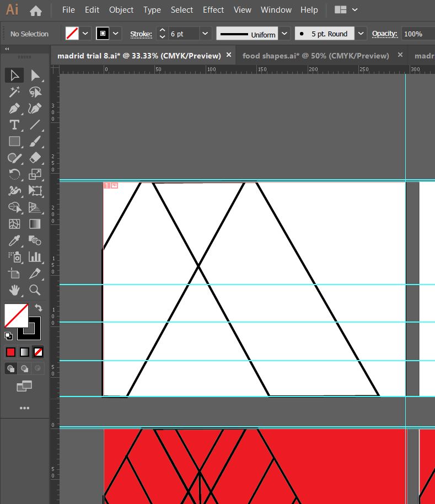This screenshot has height=504, width=435.
Task: Activate the Zoom magnifier tool
Action: click(35, 290)
